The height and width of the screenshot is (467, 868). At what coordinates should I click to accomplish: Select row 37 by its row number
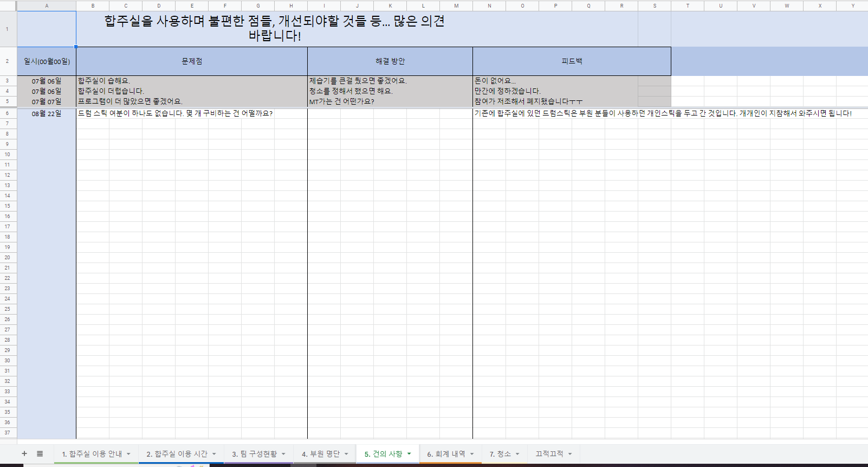tap(8, 433)
